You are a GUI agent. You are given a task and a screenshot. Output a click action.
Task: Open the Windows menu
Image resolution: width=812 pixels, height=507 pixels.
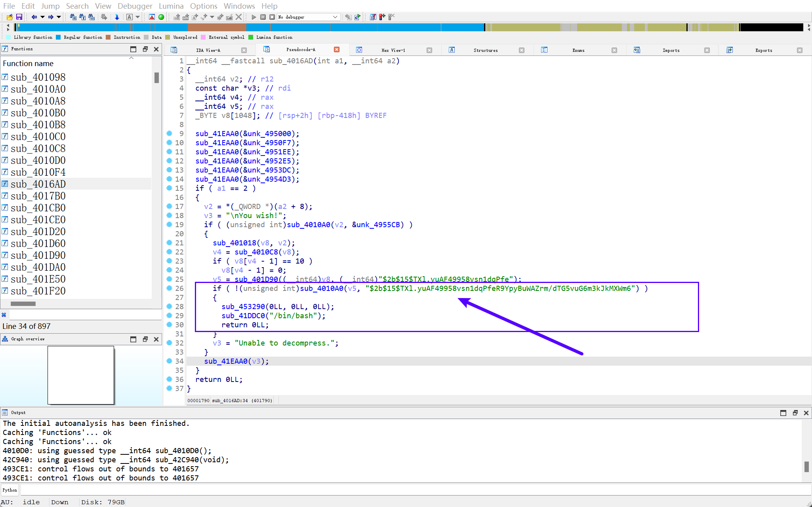click(x=239, y=6)
